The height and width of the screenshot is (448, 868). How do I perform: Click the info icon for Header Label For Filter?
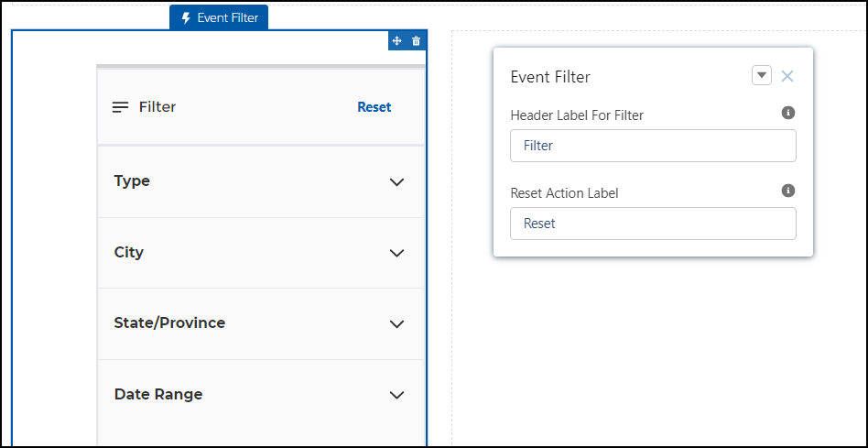point(787,113)
